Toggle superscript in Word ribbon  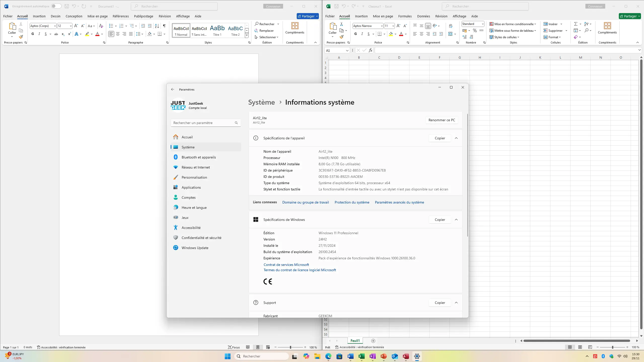click(69, 34)
